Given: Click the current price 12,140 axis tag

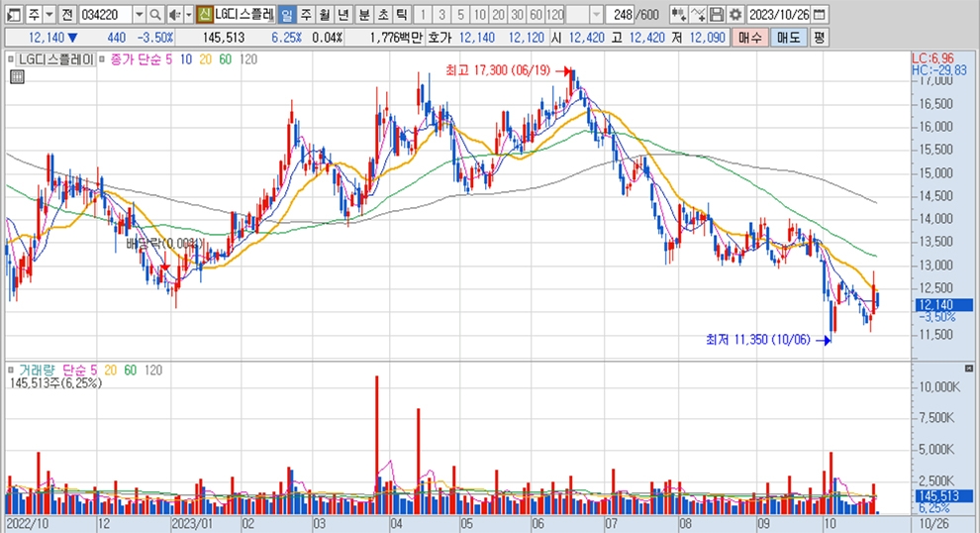Looking at the screenshot, I should pyautogui.click(x=943, y=305).
